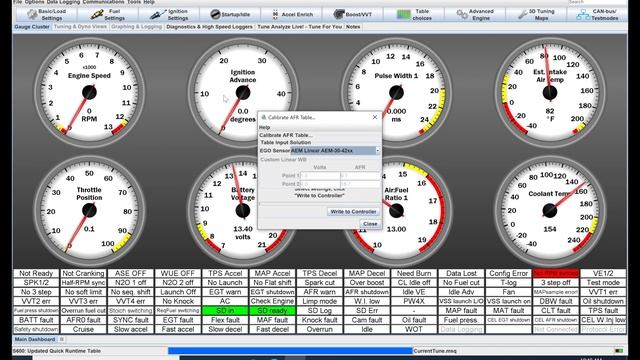
Task: Click the Pulse Width 1 gauge
Action: 396,93
